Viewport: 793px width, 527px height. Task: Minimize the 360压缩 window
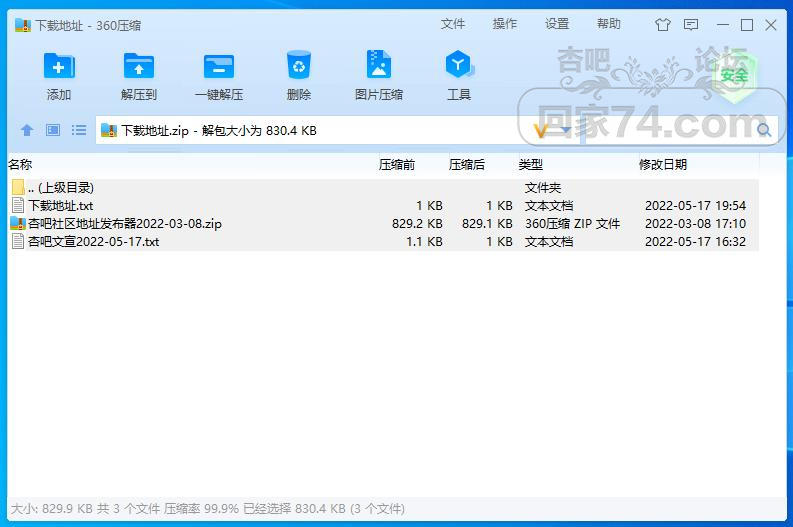click(x=723, y=25)
